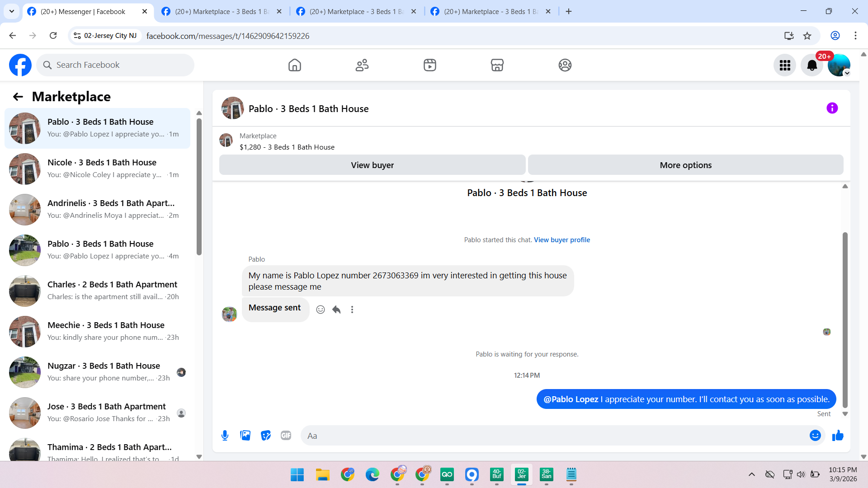
Task: Click the View buyer button
Action: (x=372, y=165)
